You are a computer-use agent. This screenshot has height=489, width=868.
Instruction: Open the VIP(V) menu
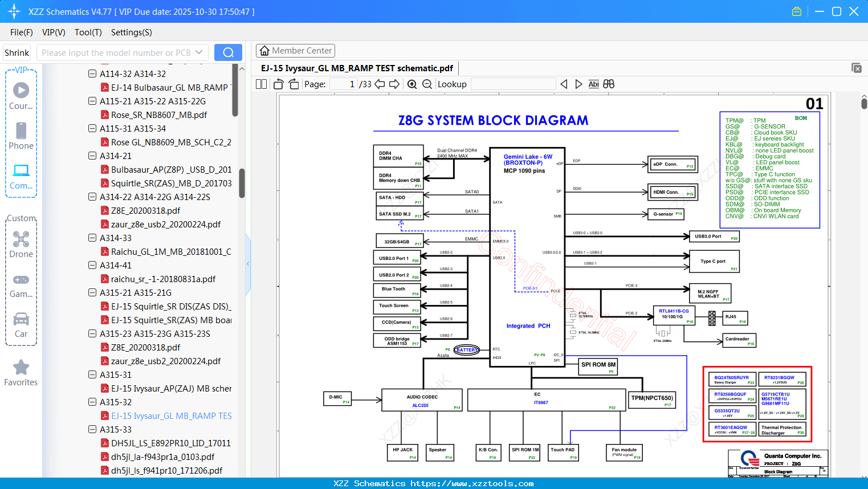[54, 32]
